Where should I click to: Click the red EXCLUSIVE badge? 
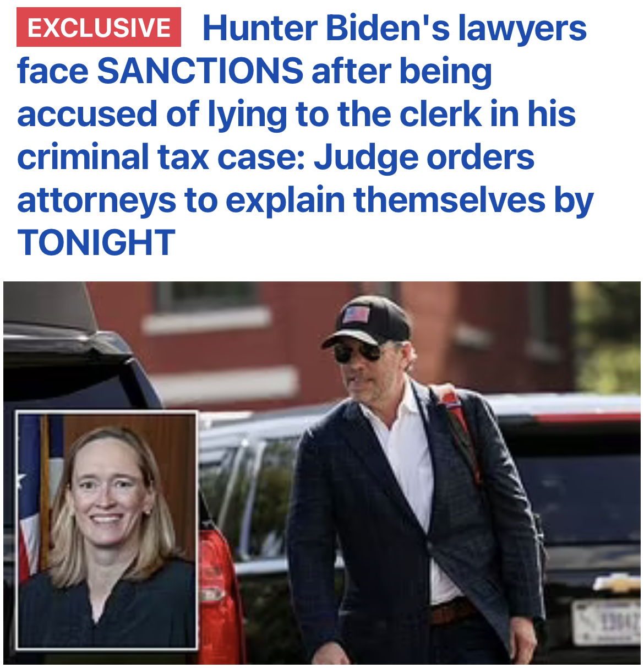pyautogui.click(x=99, y=28)
